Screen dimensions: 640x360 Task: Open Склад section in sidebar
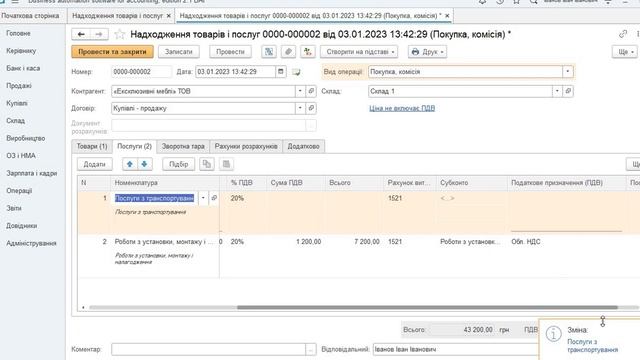pyautogui.click(x=16, y=121)
